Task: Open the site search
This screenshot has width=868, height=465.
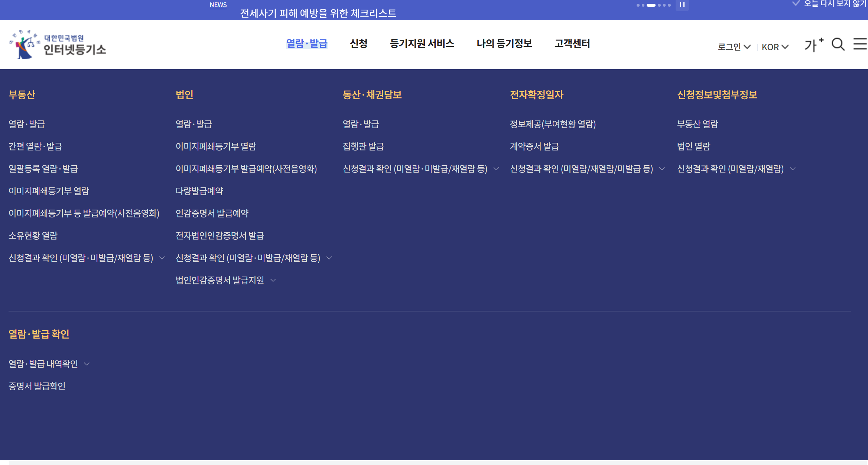Action: pyautogui.click(x=838, y=44)
